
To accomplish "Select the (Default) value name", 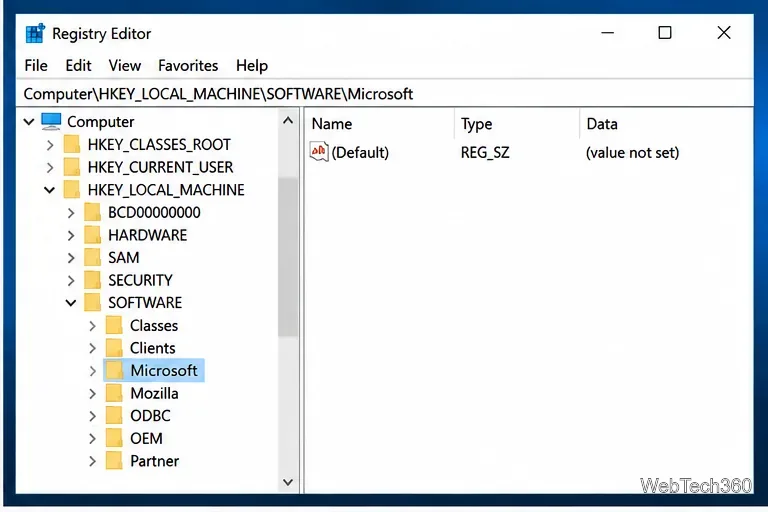I will [360, 152].
